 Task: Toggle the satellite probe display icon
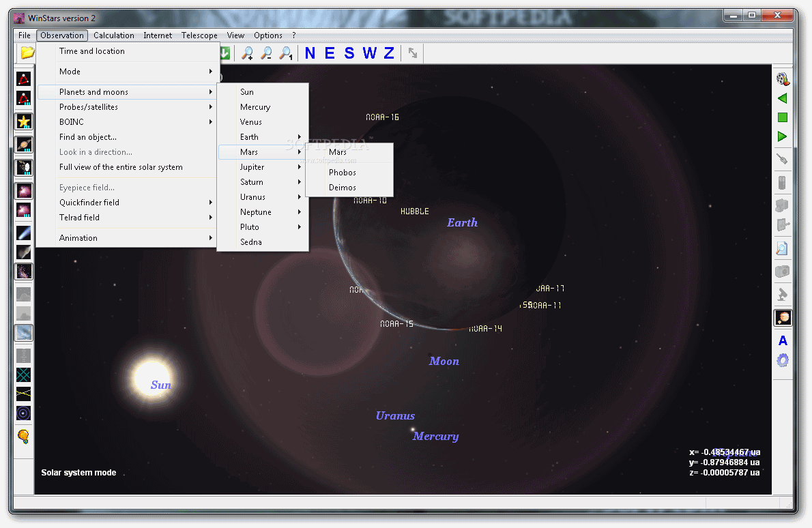coord(24,167)
